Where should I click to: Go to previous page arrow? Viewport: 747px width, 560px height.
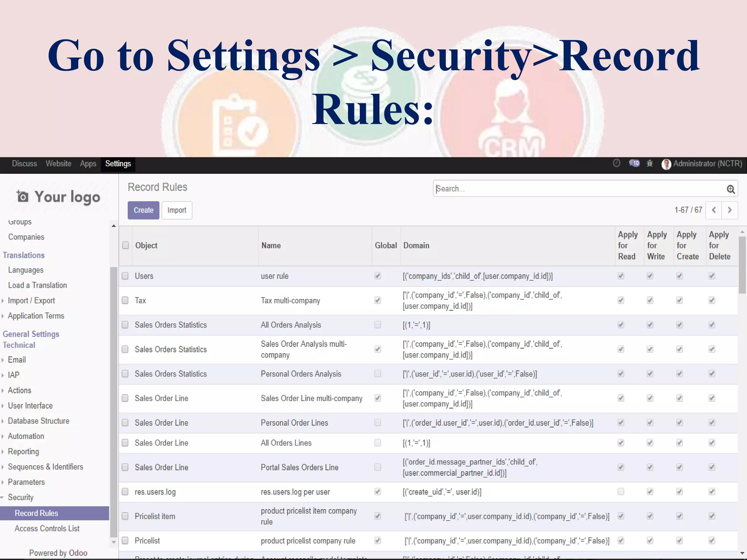pos(714,210)
